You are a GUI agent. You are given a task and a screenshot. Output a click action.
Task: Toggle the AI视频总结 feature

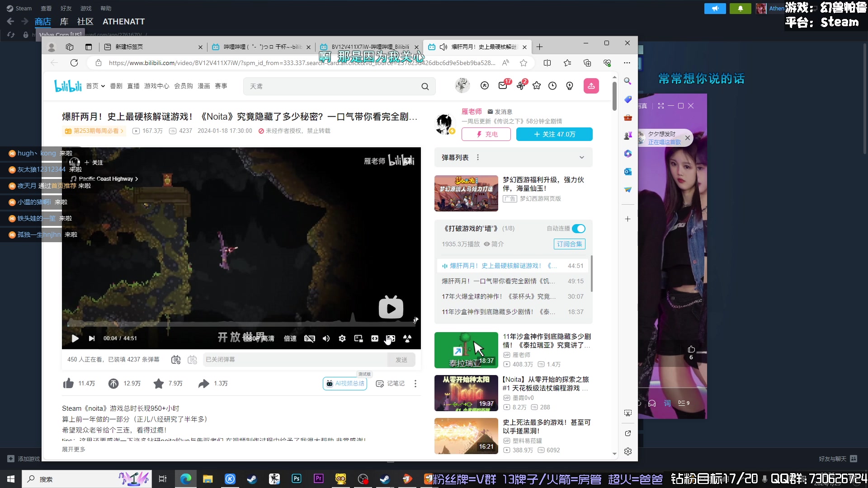coord(344,383)
